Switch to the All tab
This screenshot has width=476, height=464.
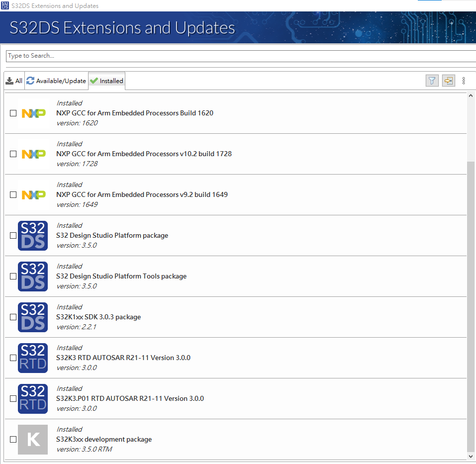(x=13, y=80)
